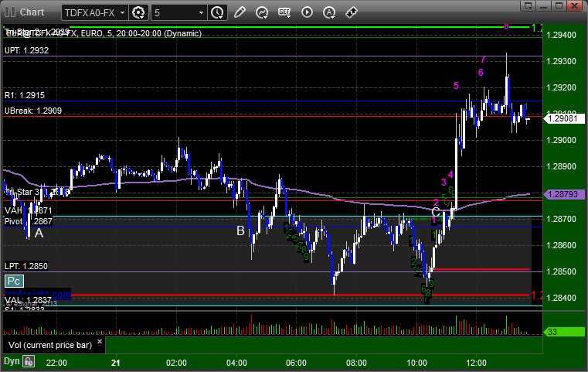Click the 12:00 time axis label

click(476, 363)
